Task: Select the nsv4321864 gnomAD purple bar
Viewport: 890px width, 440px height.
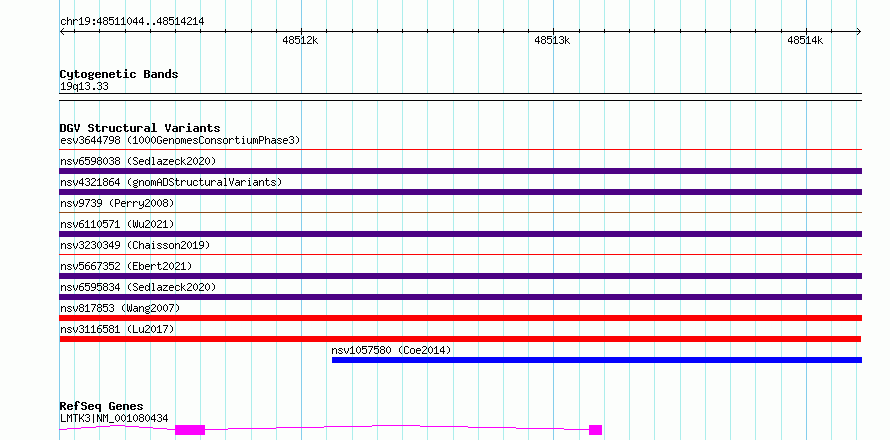Action: (x=461, y=192)
